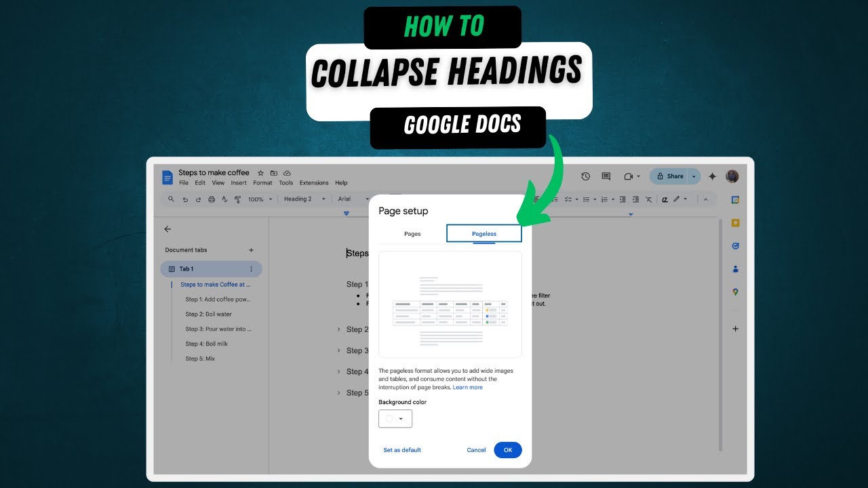Viewport: 868px width, 488px height.
Task: Increase paragraph indent
Action: [635, 199]
